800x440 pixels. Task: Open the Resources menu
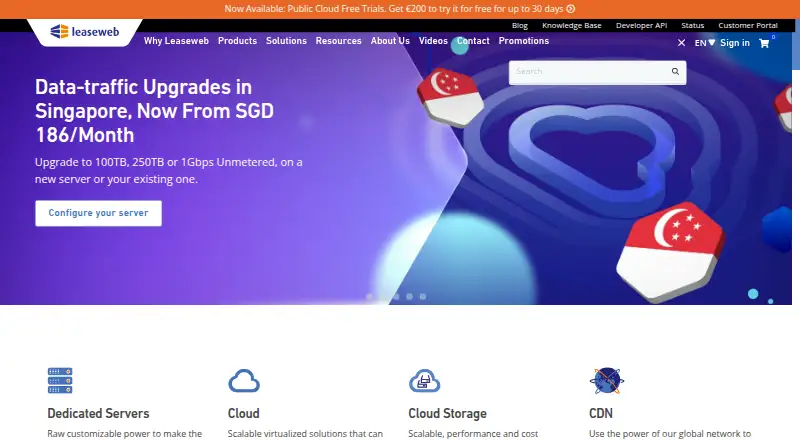click(338, 41)
